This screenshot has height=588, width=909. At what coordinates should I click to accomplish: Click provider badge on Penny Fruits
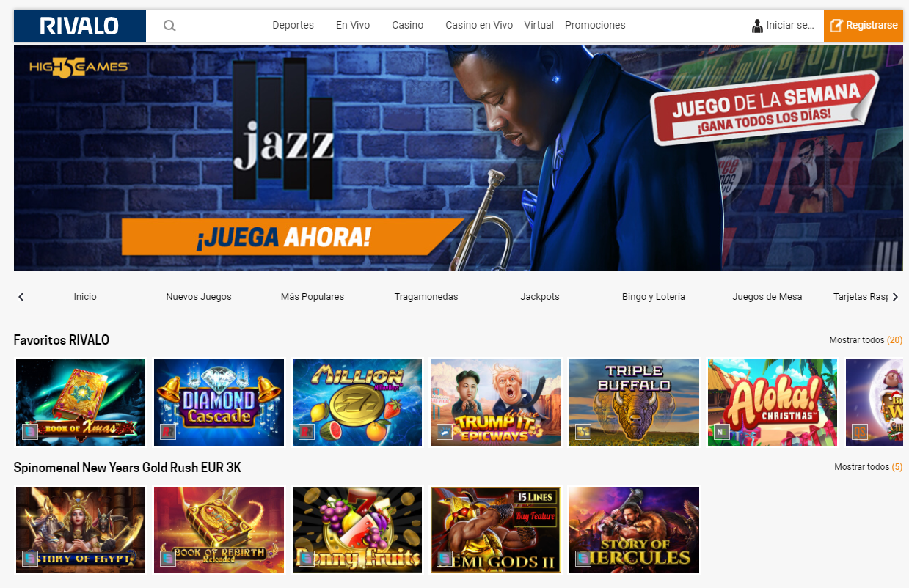(x=307, y=559)
